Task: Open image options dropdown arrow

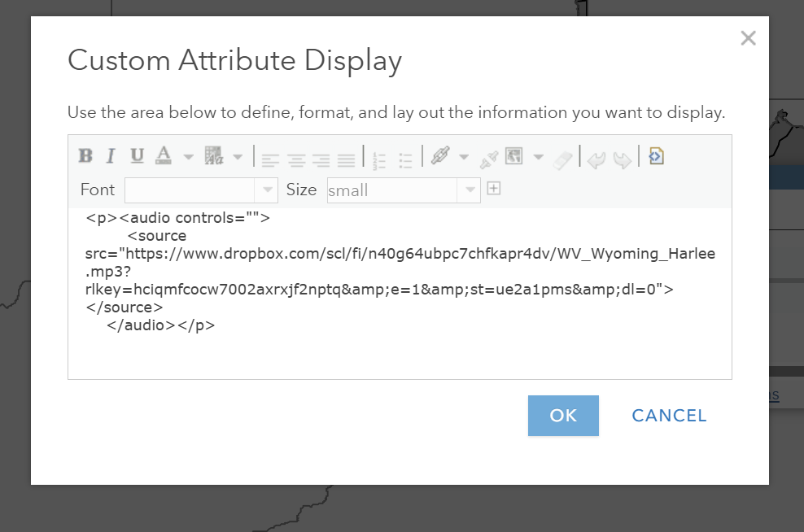Action: click(x=539, y=157)
